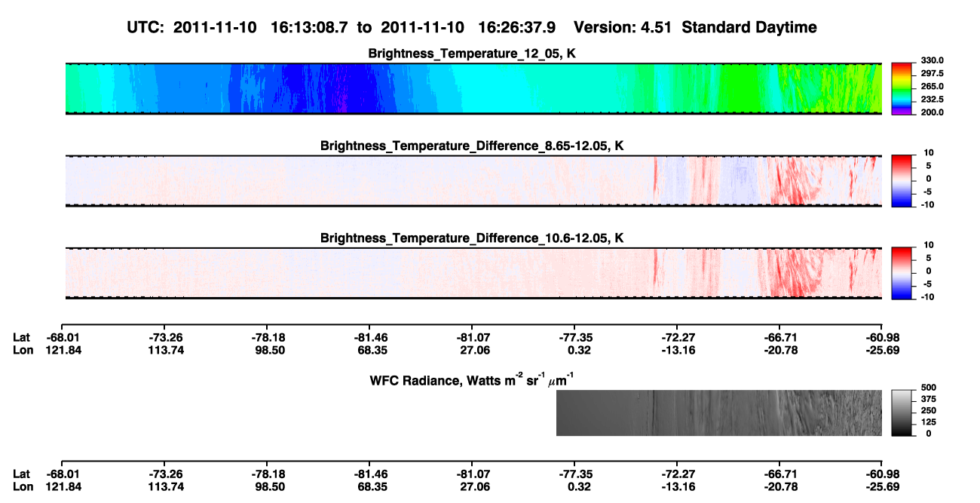This screenshot has height=503, width=980.
Task: Click the upper axis latitude -81.46 label
Action: point(369,337)
